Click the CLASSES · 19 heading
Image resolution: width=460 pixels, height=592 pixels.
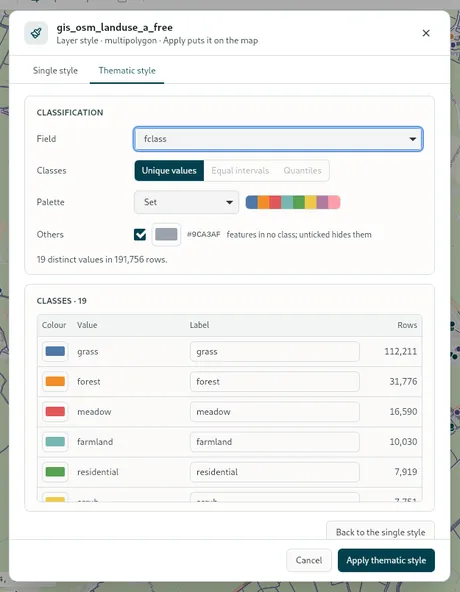62,301
